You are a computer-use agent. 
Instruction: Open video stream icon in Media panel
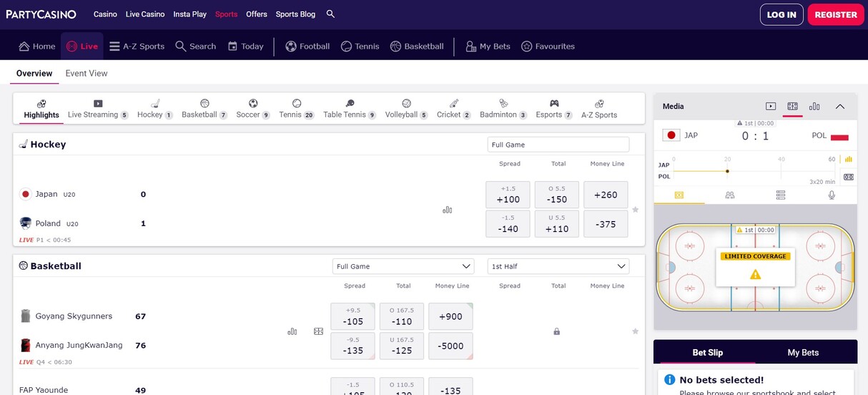click(771, 107)
